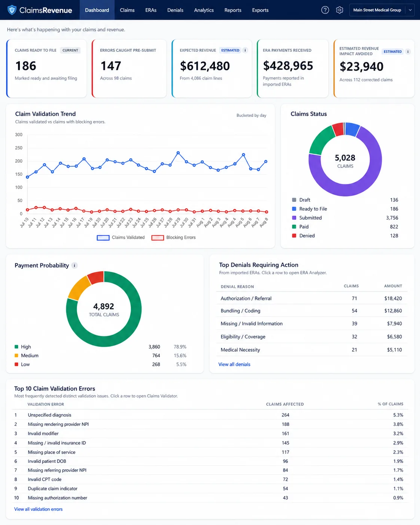Click the Submitted purple legend swatch
This screenshot has width=420, height=525.
[294, 218]
